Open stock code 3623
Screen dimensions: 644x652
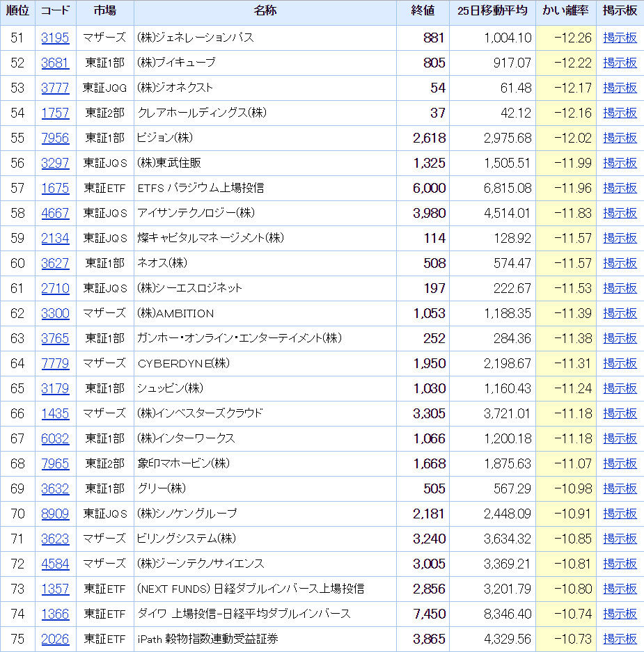[55, 539]
